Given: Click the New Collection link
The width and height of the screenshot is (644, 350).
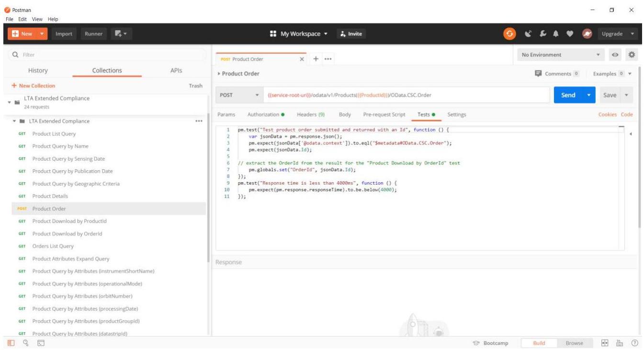Looking at the screenshot, I should tap(34, 86).
